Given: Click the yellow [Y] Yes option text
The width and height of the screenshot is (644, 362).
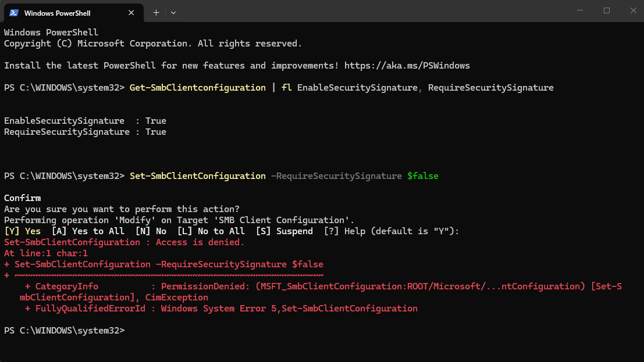Looking at the screenshot, I should click(x=23, y=231).
